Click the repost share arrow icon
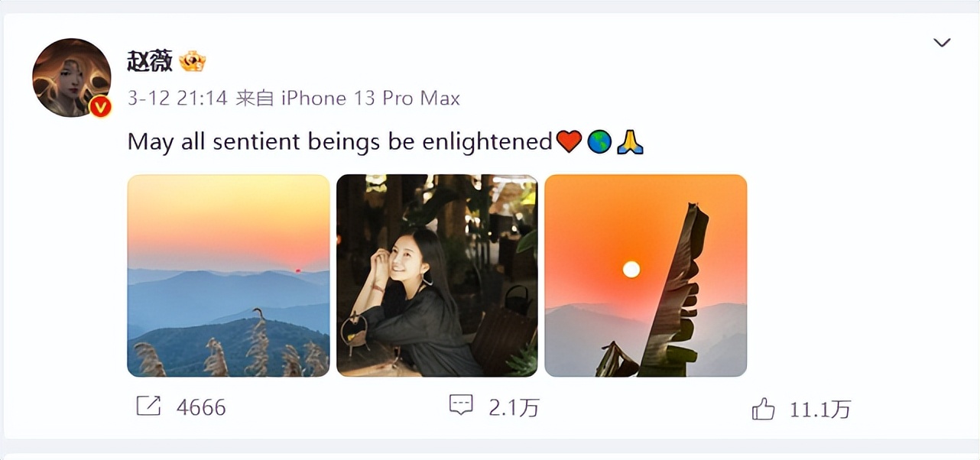 point(148,407)
